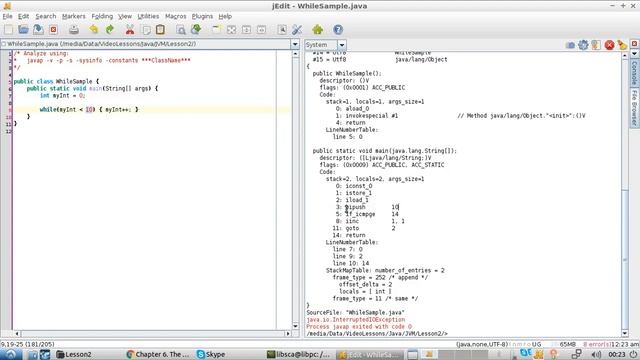Switch to the File Browser side tab
The height and width of the screenshot is (360, 640).
tap(634, 108)
